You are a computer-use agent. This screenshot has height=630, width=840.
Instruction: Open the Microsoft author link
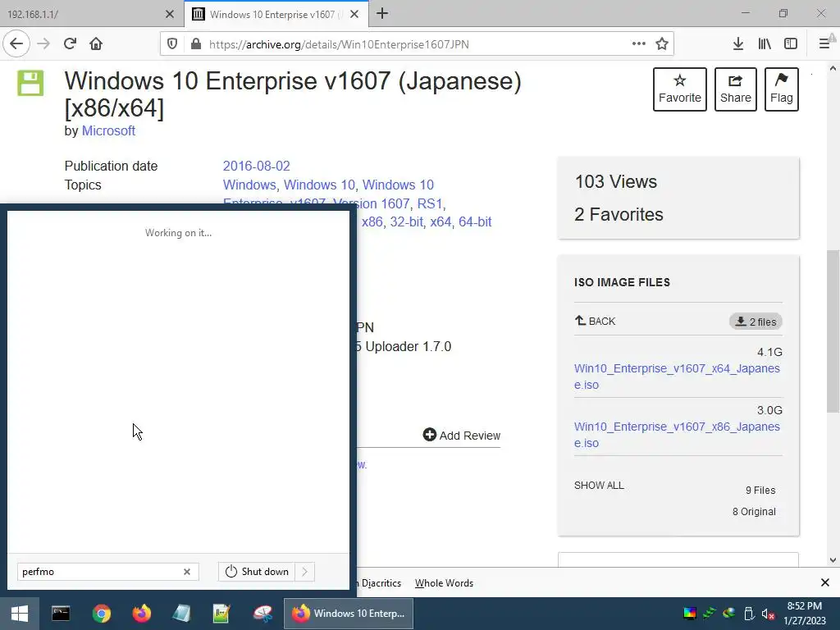108,130
